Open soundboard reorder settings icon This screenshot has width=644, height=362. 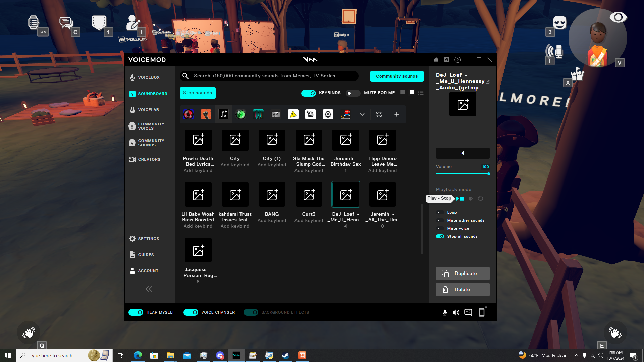pyautogui.click(x=379, y=114)
